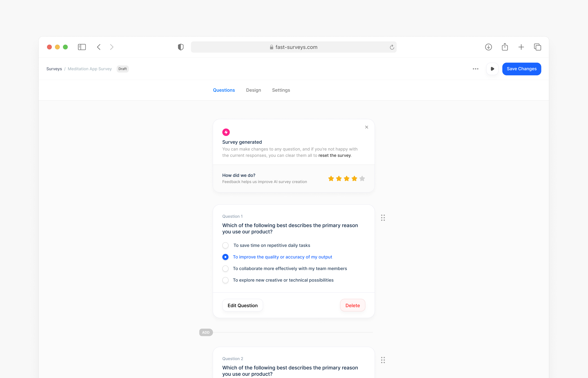Click the Save Changes button
The height and width of the screenshot is (378, 588).
click(521, 69)
